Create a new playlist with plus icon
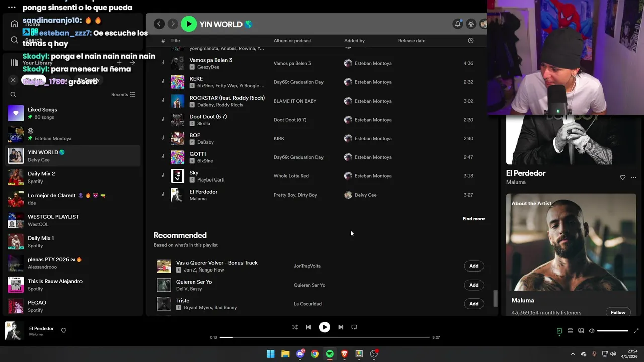 tap(119, 63)
